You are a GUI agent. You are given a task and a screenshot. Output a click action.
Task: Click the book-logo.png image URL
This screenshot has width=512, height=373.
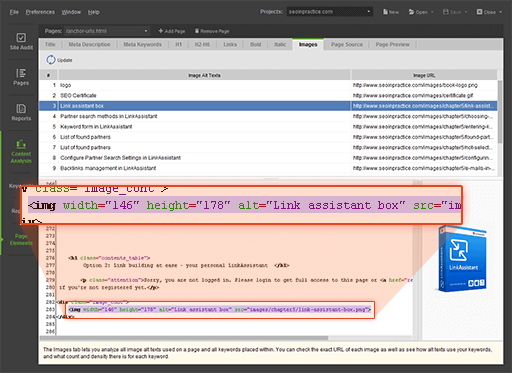(x=415, y=85)
